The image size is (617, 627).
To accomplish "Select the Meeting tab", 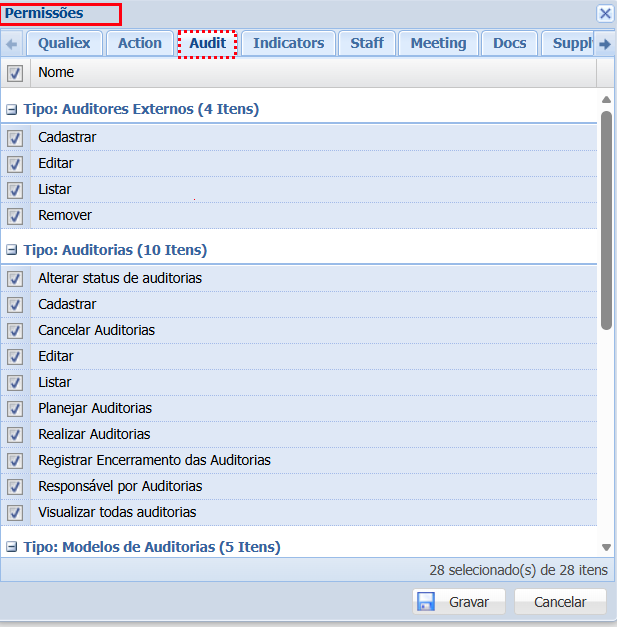I will click(438, 43).
